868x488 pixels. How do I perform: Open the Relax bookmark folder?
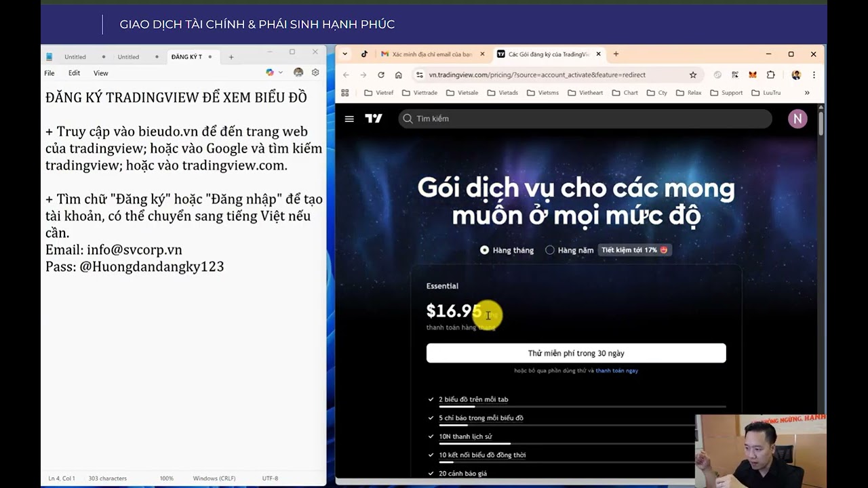[x=688, y=93]
